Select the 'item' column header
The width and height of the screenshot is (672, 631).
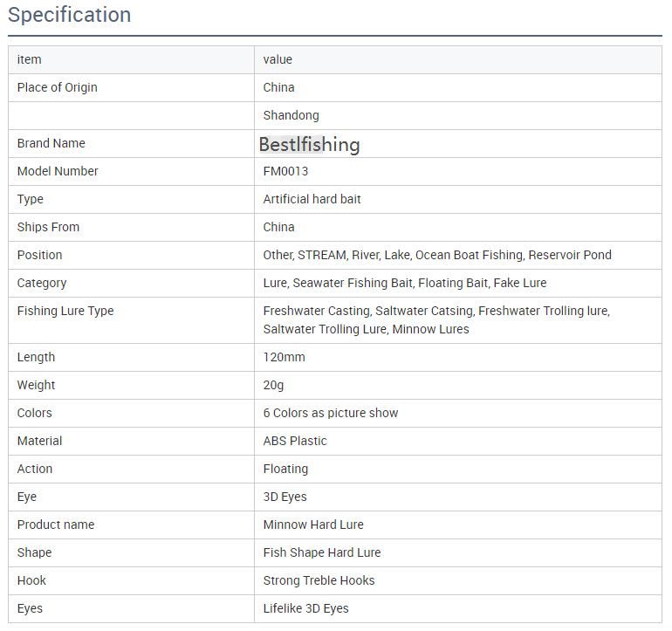point(29,59)
